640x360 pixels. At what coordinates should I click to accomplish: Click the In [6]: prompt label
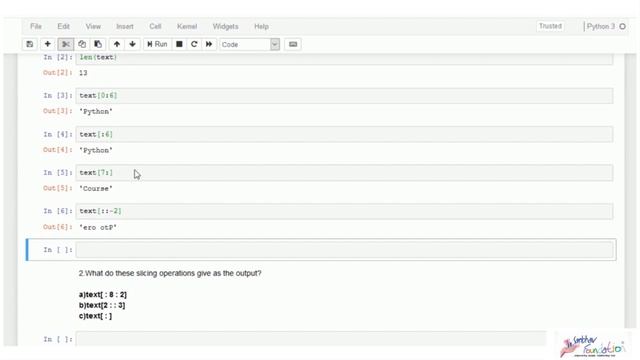coord(58,211)
